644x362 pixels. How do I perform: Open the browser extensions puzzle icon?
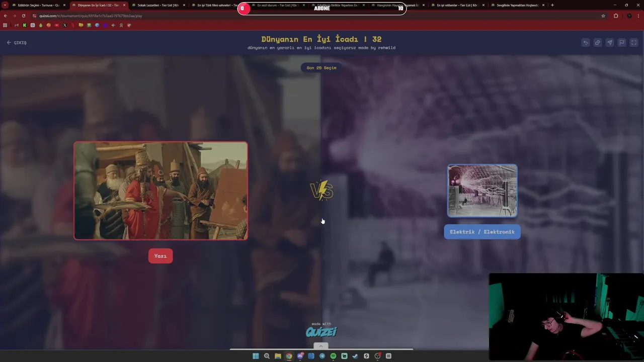(x=616, y=16)
